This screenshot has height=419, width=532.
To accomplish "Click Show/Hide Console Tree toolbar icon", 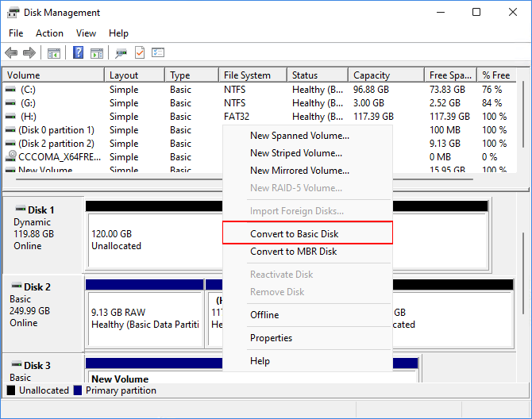I will tap(54, 53).
